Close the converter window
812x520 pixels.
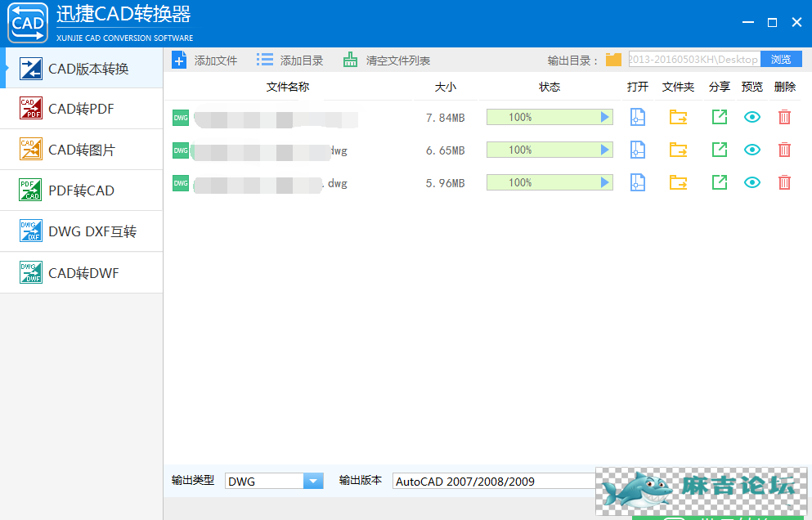(x=797, y=22)
